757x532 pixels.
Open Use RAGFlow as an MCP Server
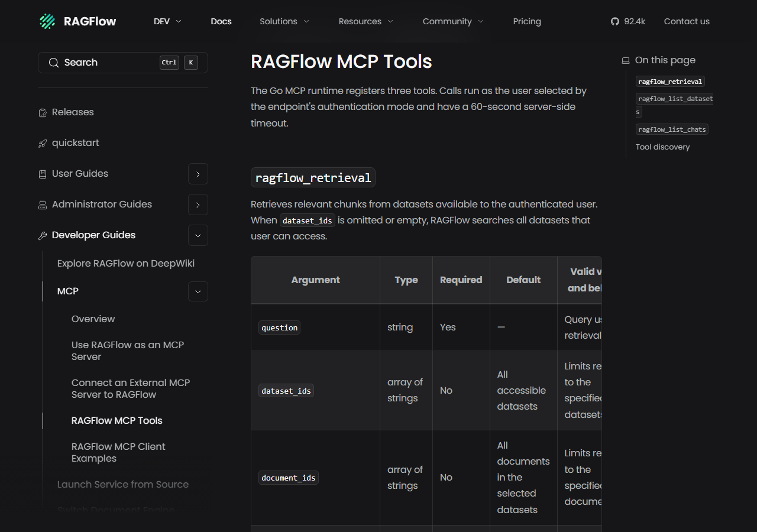coord(128,351)
